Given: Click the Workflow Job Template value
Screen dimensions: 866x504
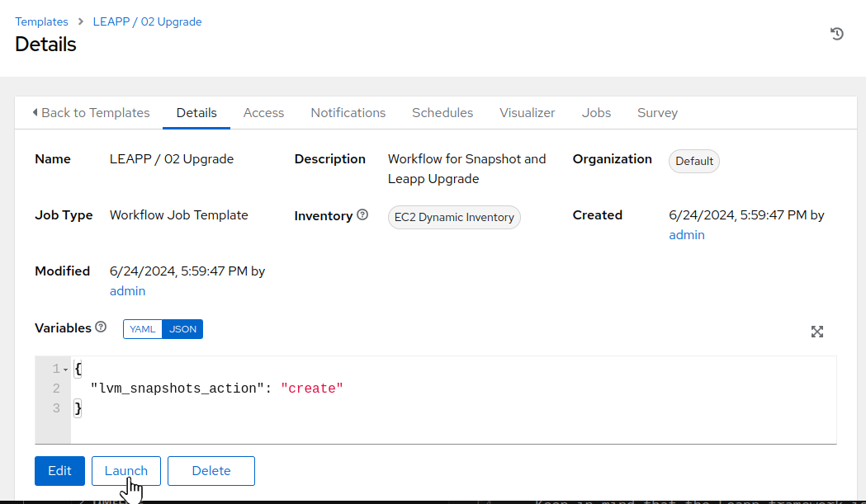Looking at the screenshot, I should click(x=179, y=214).
